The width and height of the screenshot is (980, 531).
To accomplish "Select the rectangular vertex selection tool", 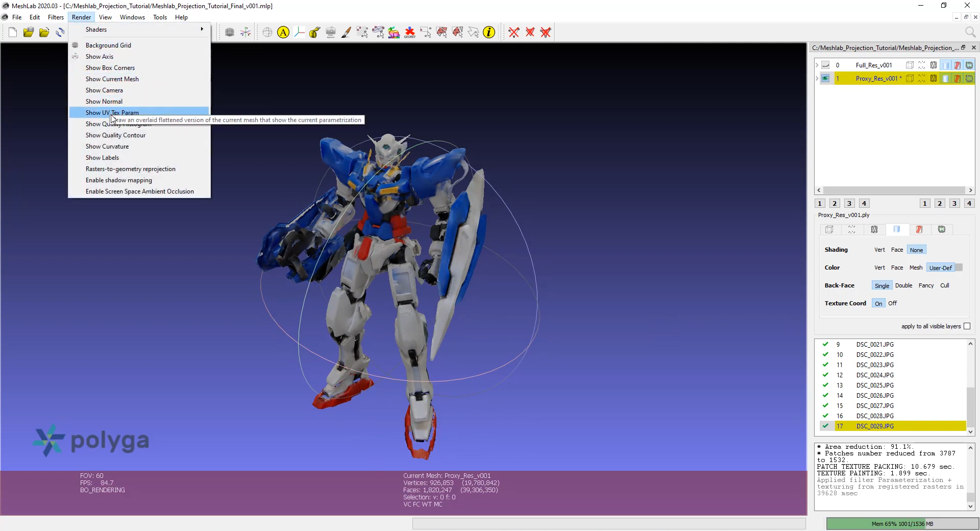I will point(426,33).
